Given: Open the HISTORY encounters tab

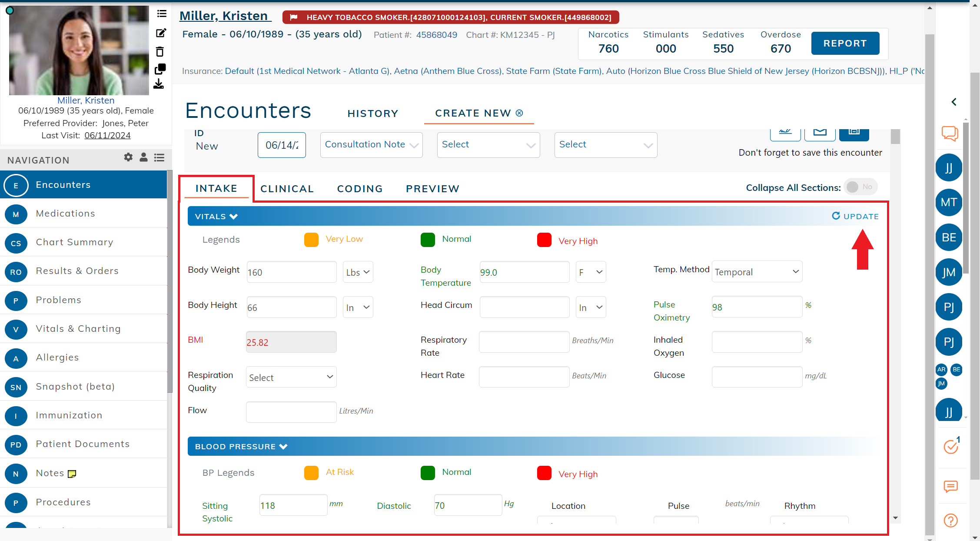Looking at the screenshot, I should pyautogui.click(x=372, y=113).
